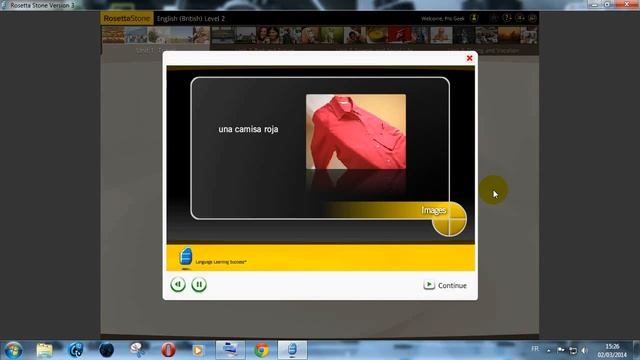Rewind the tutorial with the back button

178,284
